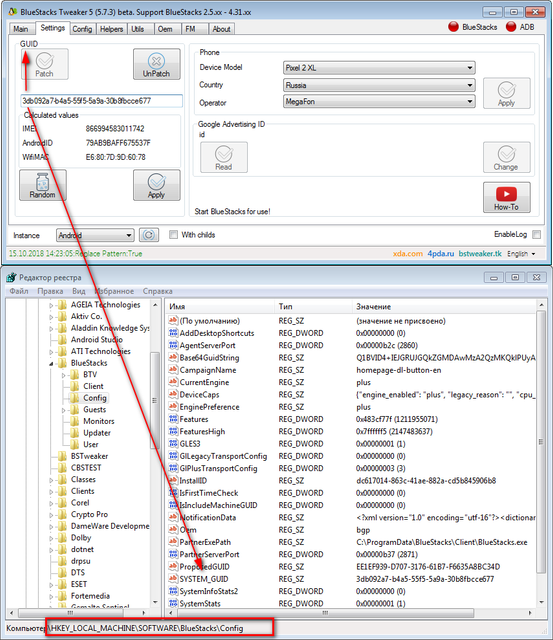553x640 pixels.
Task: Switch to the Helpers tab
Action: coord(111,29)
